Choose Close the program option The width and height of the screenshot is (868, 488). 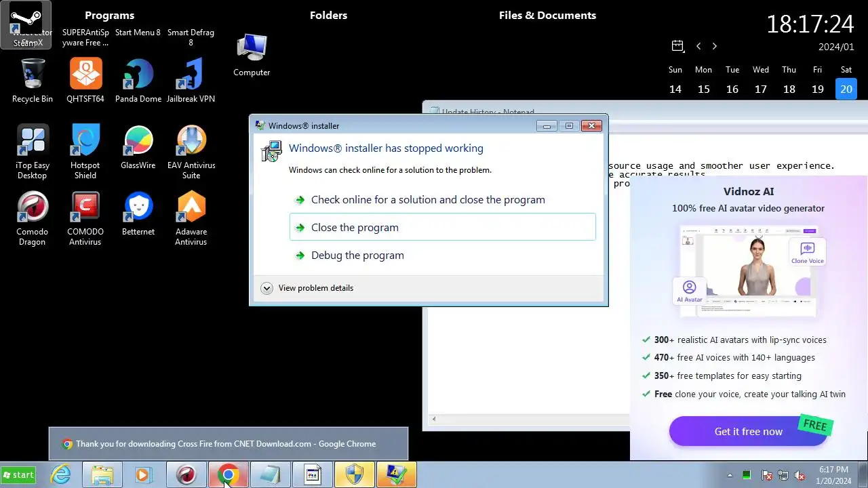(x=442, y=227)
